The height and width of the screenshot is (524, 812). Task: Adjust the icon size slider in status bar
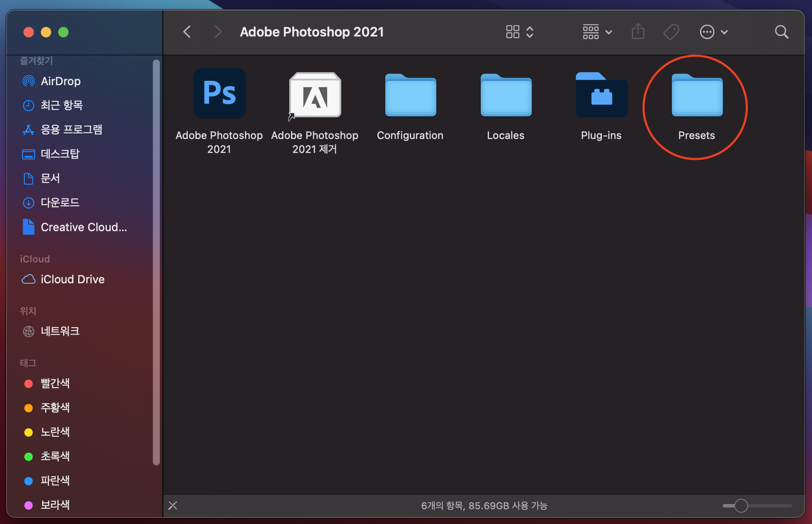pos(741,506)
